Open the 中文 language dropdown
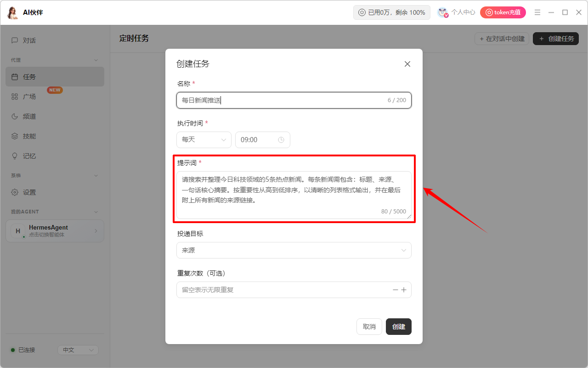Screen dimensions: 588x368 78,350
